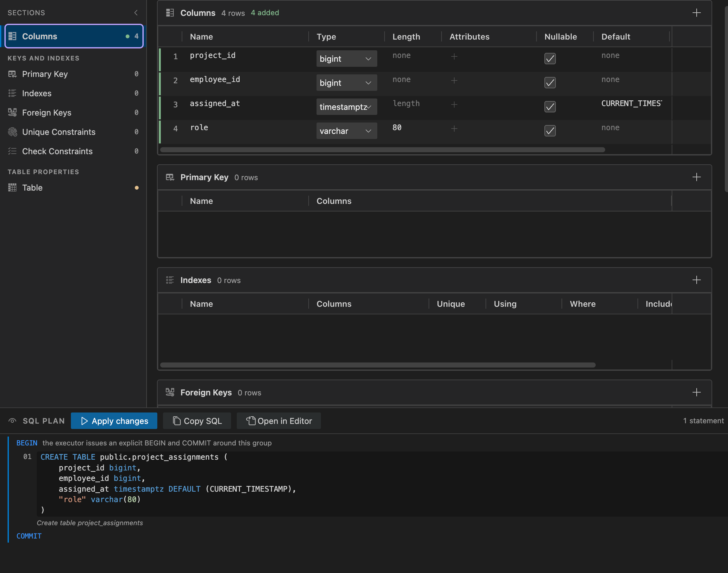Click the Indexes table horizontal scrollbar
The image size is (728, 573).
[378, 365]
